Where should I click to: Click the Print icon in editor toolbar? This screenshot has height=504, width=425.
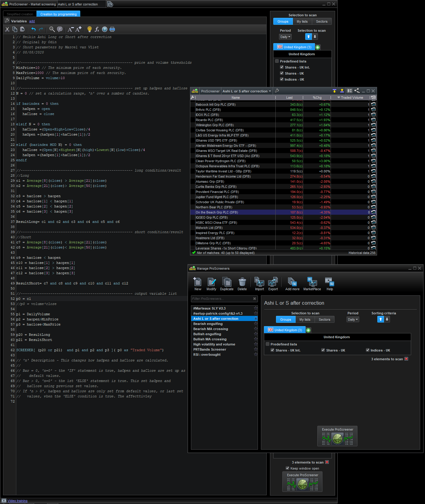[112, 29]
